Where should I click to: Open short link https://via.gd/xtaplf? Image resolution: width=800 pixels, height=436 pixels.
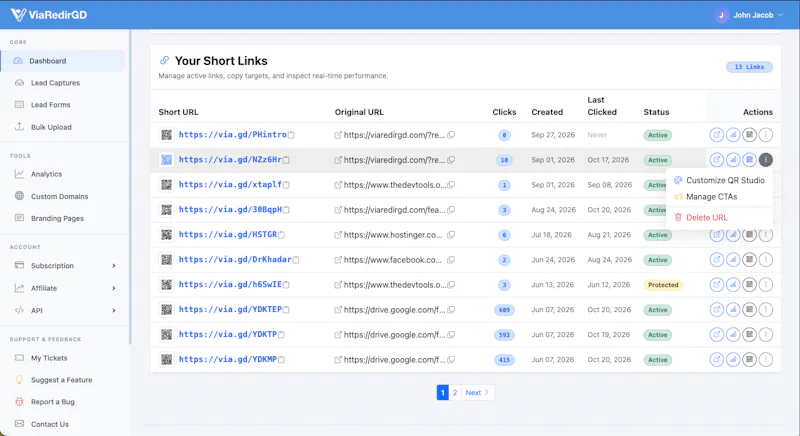tap(230, 185)
